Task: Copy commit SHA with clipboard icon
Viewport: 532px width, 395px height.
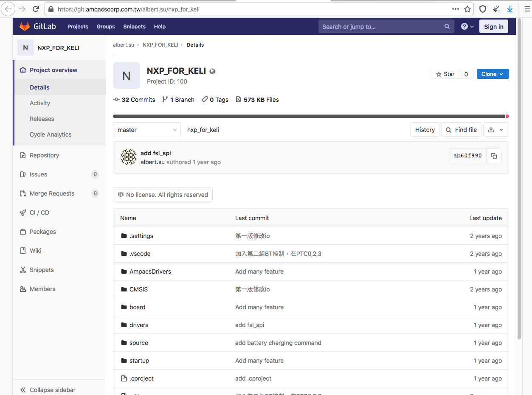Action: pyautogui.click(x=494, y=156)
